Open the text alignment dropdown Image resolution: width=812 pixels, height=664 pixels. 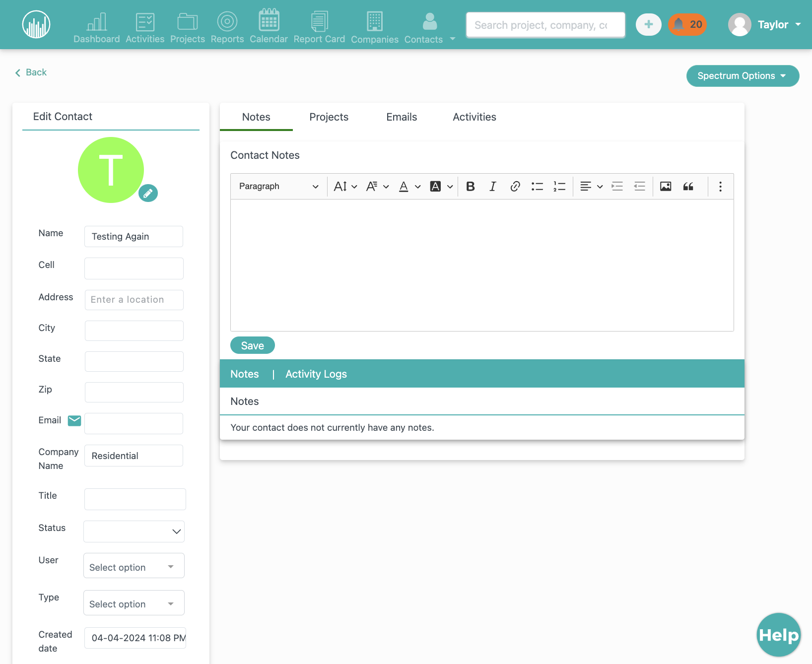[591, 186]
